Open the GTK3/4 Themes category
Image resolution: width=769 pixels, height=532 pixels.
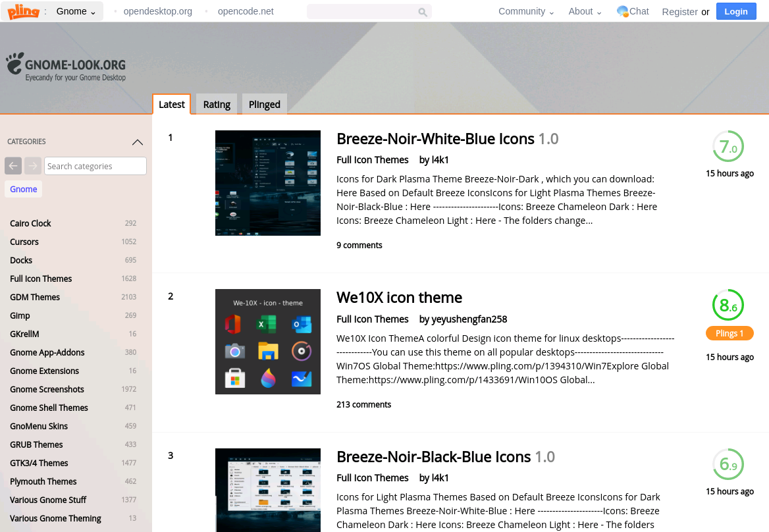point(39,464)
